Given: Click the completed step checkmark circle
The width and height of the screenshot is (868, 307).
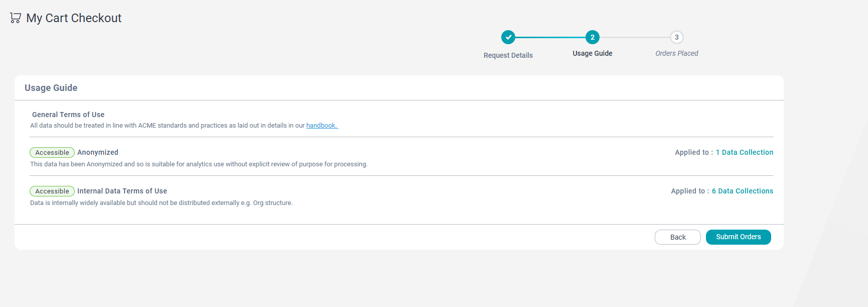Looking at the screenshot, I should [x=508, y=37].
